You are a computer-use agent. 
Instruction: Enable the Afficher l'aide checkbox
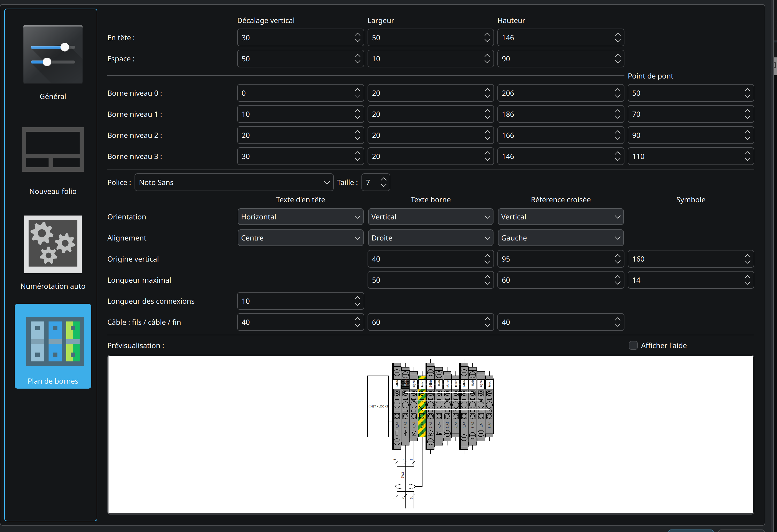633,345
